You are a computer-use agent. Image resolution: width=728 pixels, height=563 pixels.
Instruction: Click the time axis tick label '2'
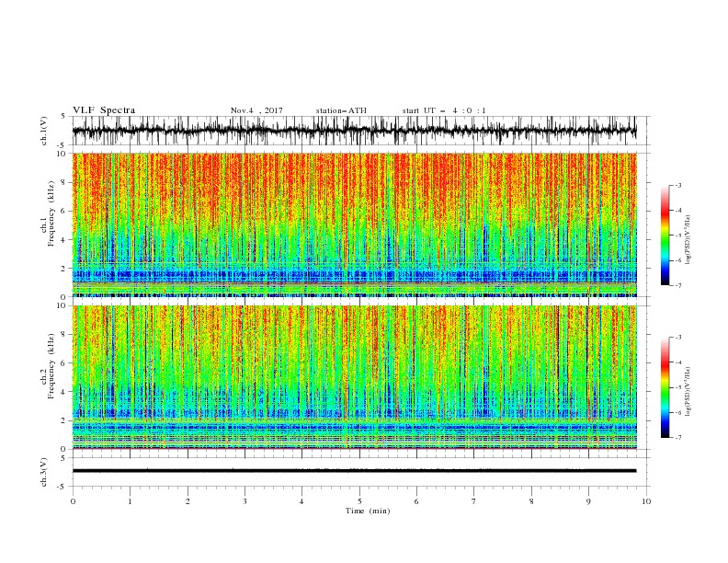188,501
